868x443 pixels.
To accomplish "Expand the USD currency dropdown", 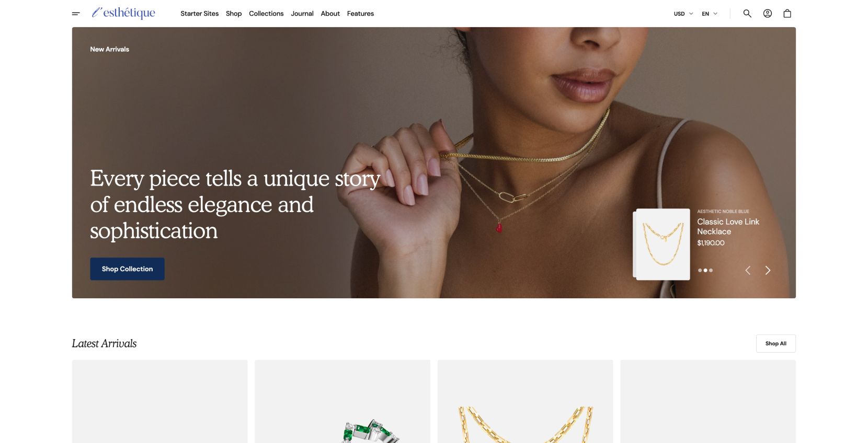I will point(683,14).
